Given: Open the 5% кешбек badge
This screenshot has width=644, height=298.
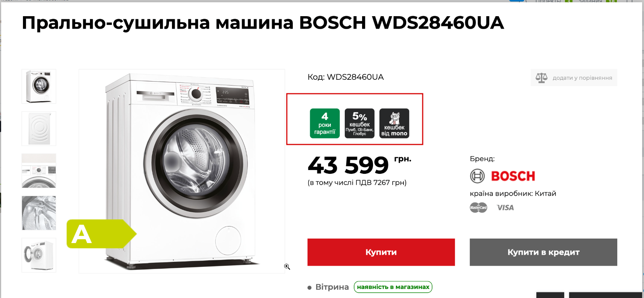Looking at the screenshot, I should click(359, 123).
